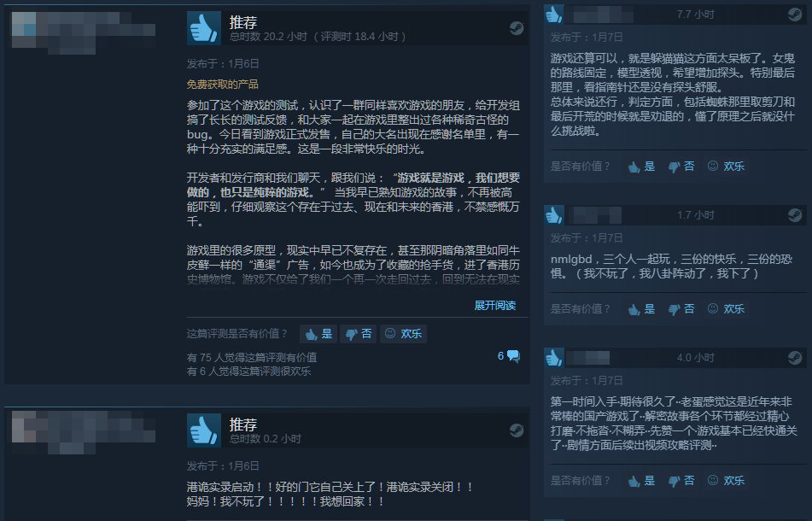The height and width of the screenshot is (521, 812).
Task: Click Steam logo on the 4.0 hour review
Action: [x=795, y=358]
